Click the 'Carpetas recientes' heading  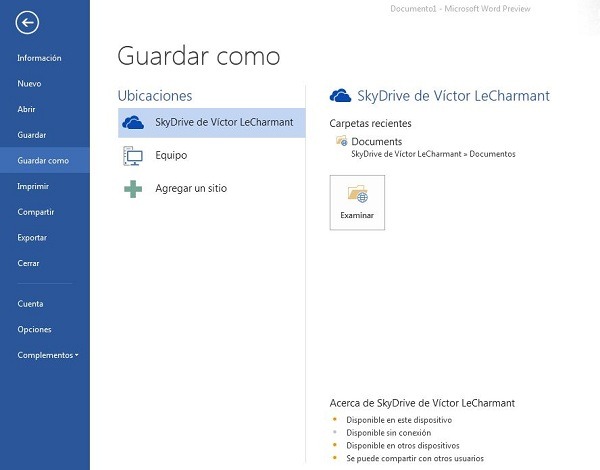coord(370,123)
